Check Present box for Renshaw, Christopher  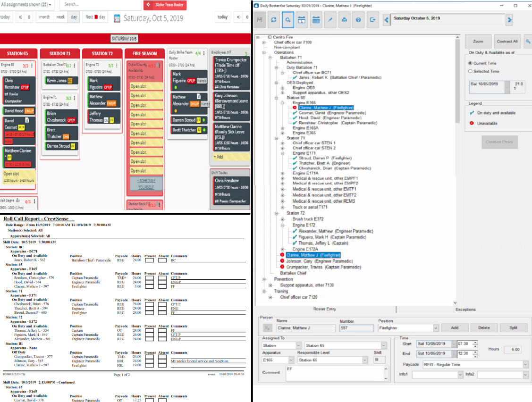tap(149, 278)
